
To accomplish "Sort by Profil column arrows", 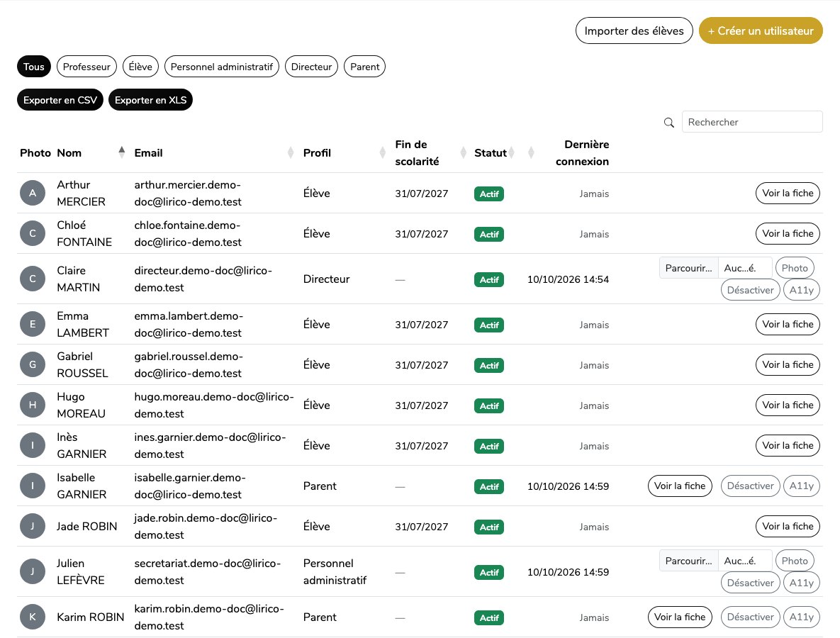I will coord(382,152).
